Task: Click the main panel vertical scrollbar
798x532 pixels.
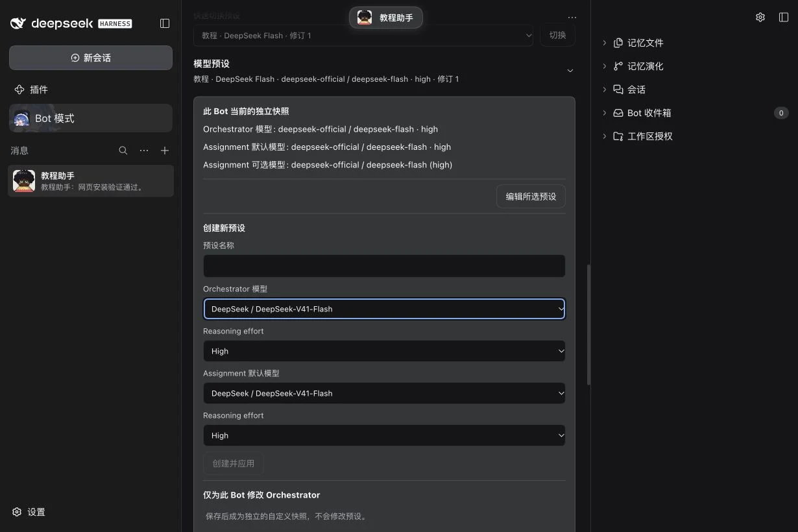Action: click(x=588, y=324)
